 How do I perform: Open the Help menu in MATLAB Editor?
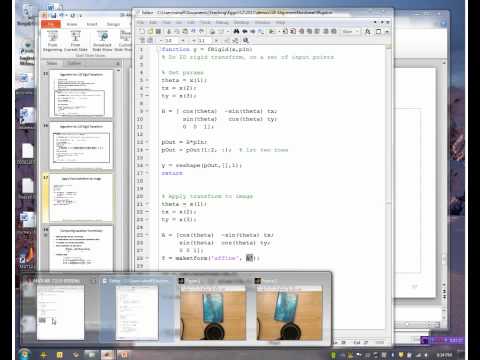(x=280, y=22)
